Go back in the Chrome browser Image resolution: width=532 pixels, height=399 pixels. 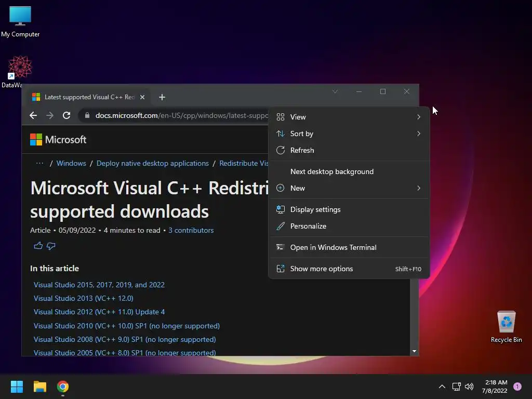[x=33, y=115]
